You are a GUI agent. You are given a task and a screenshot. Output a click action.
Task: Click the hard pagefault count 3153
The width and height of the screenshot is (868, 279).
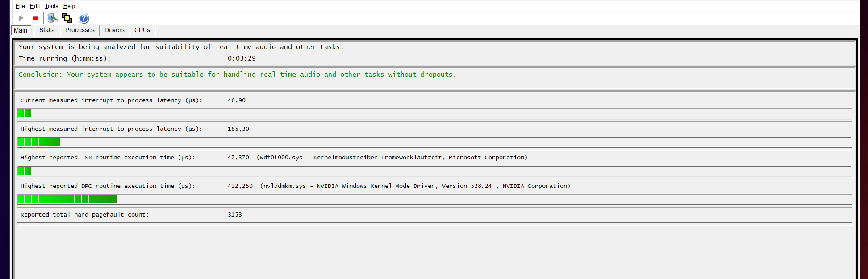(x=235, y=215)
